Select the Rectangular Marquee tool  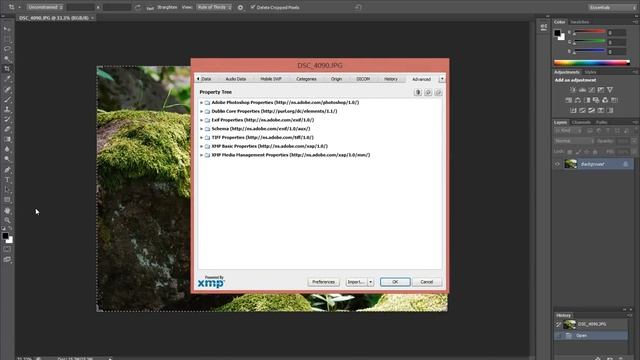coord(7,39)
